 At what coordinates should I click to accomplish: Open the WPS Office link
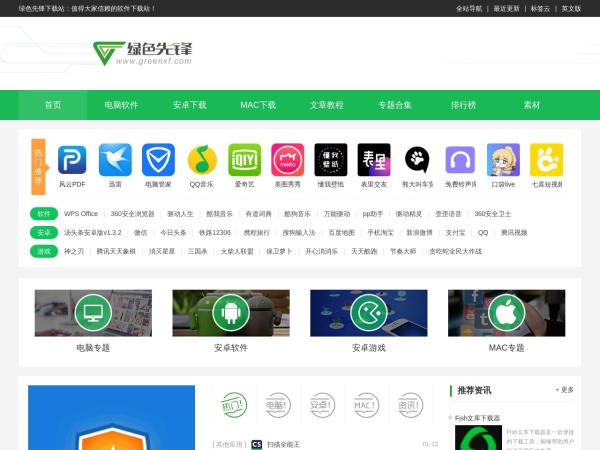pyautogui.click(x=81, y=214)
